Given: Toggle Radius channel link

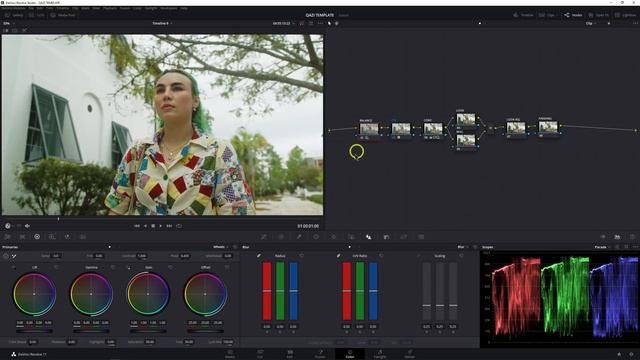Looking at the screenshot, I should tap(259, 256).
